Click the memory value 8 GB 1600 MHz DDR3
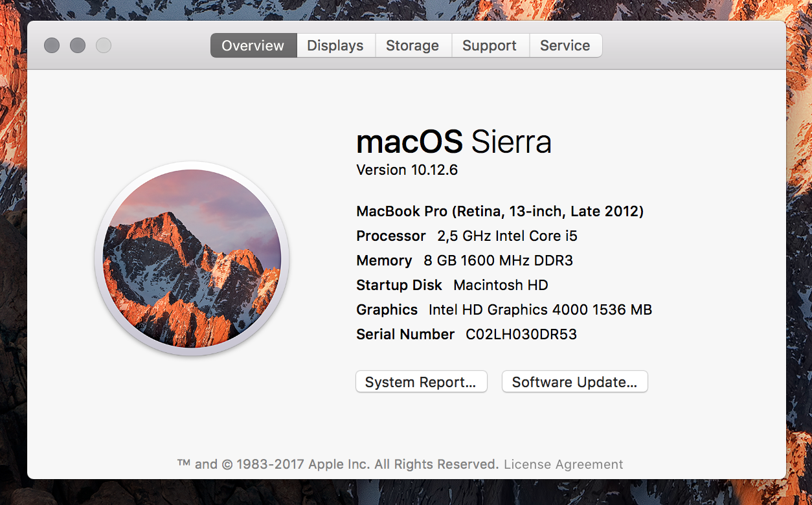This screenshot has height=505, width=812. (x=499, y=260)
